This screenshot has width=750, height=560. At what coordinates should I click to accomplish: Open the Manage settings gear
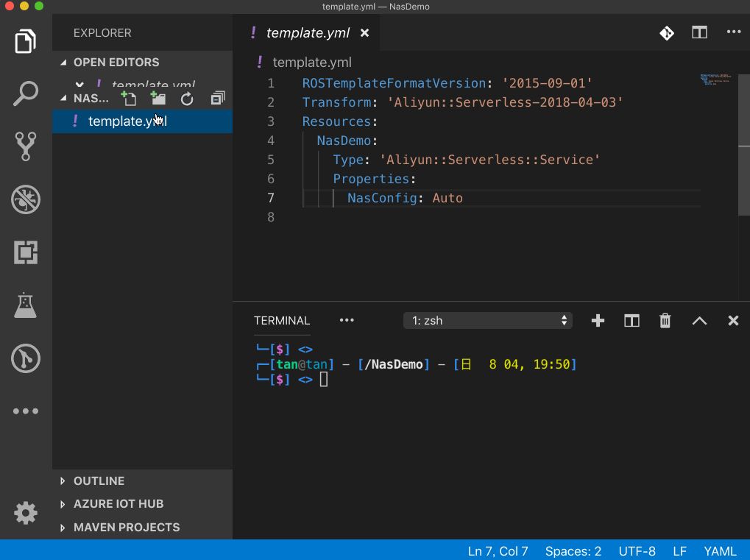pos(26,513)
